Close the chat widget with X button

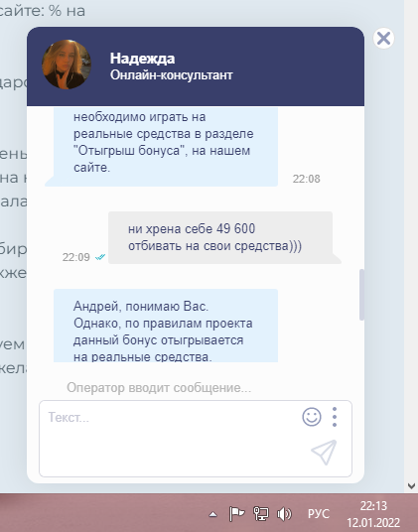383,38
